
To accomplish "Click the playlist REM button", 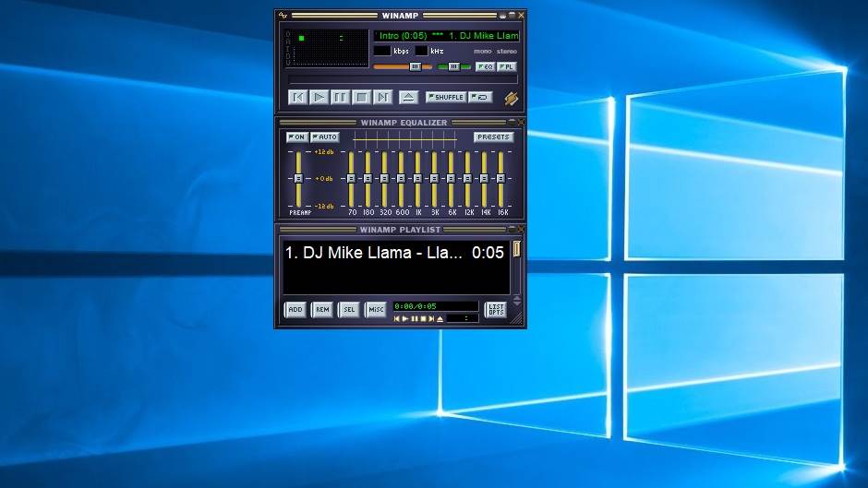I will pos(321,310).
